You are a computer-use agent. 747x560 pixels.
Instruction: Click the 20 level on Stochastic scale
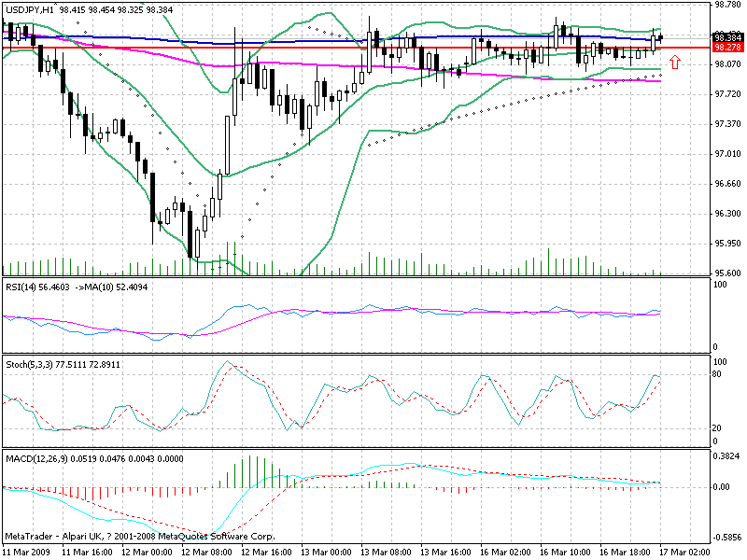coord(716,428)
